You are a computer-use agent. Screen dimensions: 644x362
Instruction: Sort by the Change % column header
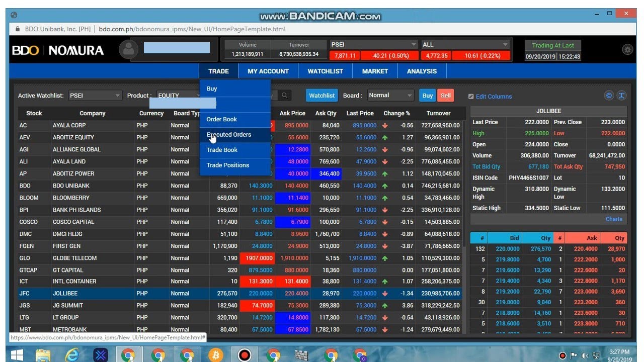396,114
